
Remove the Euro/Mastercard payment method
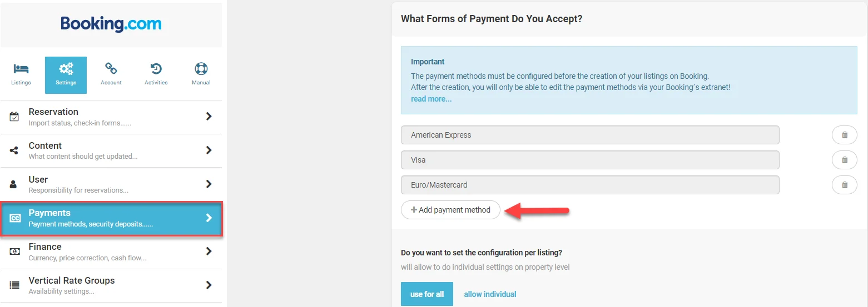(x=844, y=185)
